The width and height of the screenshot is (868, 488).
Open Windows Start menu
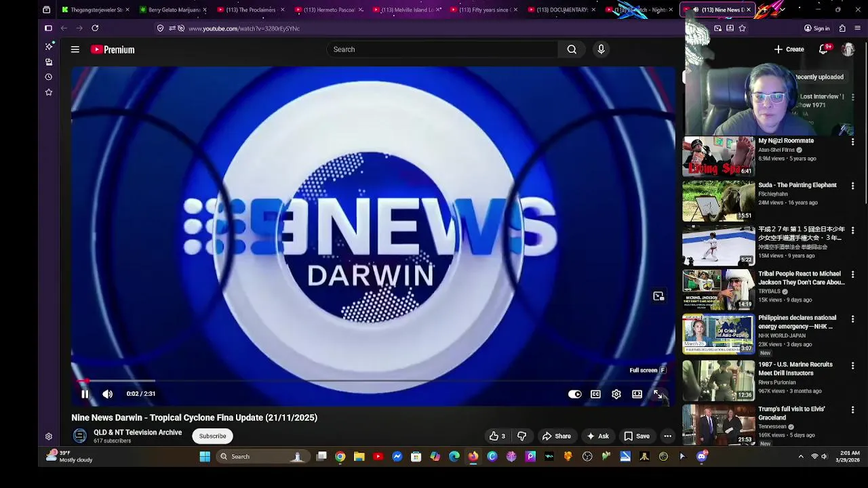click(205, 457)
